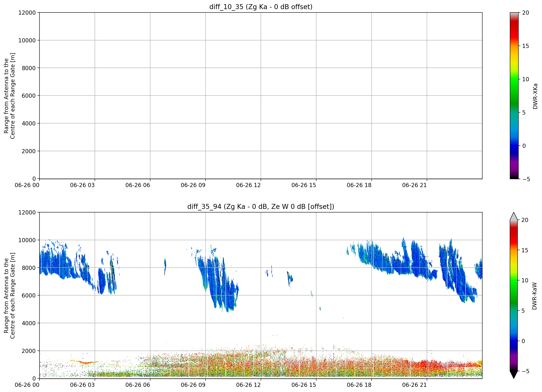Click '06-26 06' x-tick under diff_10_35 plot

click(138, 185)
